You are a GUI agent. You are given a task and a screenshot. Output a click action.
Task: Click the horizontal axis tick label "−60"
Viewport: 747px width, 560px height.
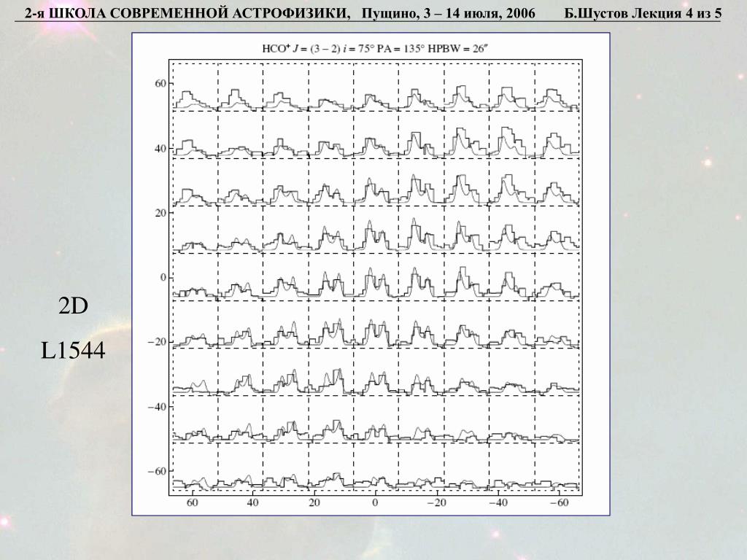coord(558,503)
